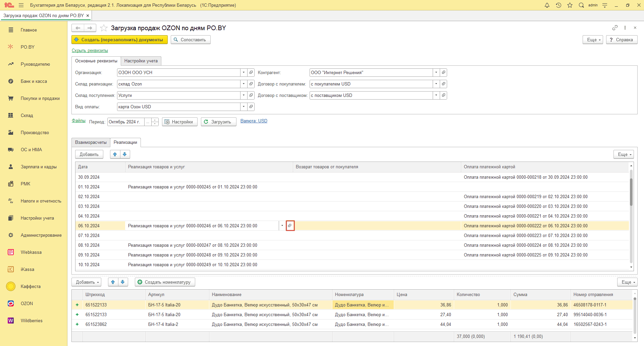Click Период input field Октябрь 2024

pos(126,122)
